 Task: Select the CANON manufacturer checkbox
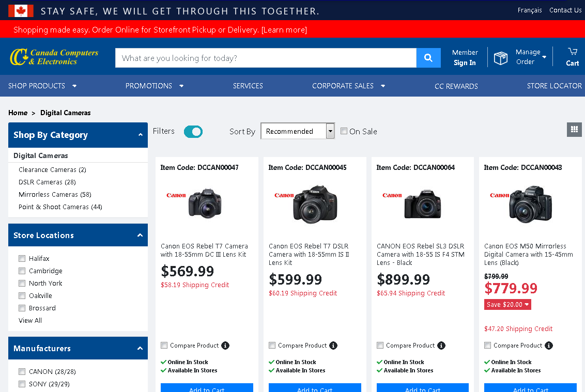(22, 371)
